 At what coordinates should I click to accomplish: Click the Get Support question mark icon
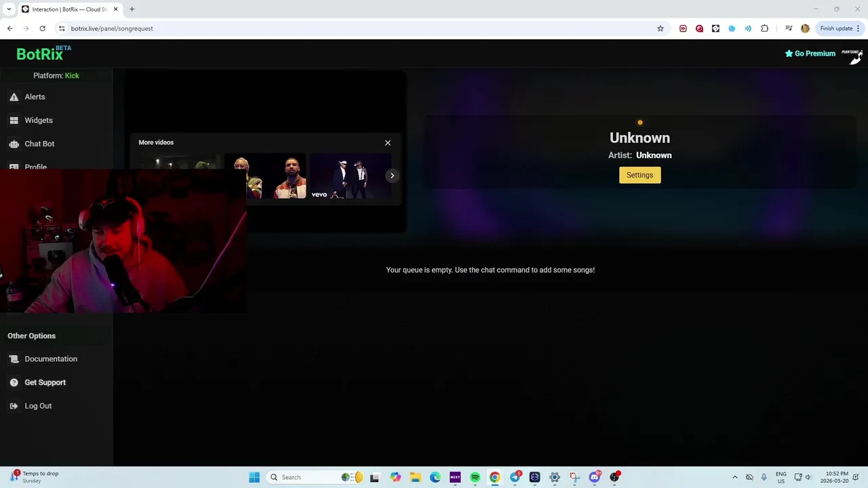(x=14, y=382)
